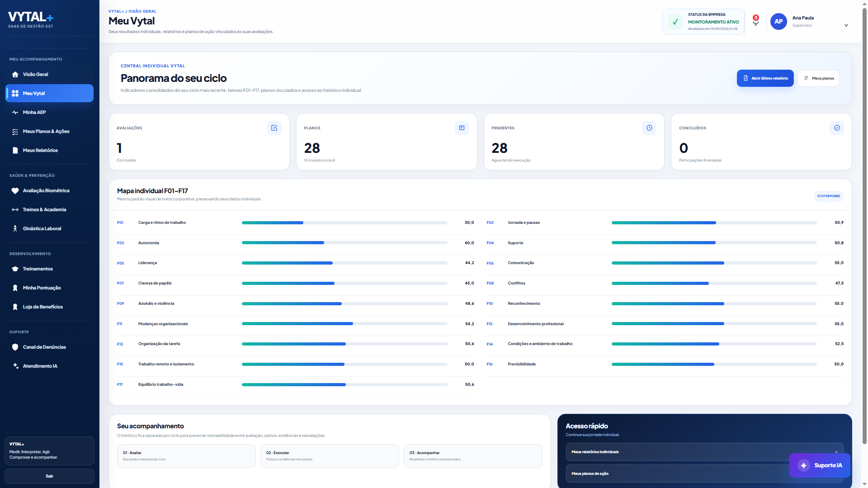The height and width of the screenshot is (488, 868).
Task: Select Minha AEP sidebar item
Action: [x=49, y=113]
